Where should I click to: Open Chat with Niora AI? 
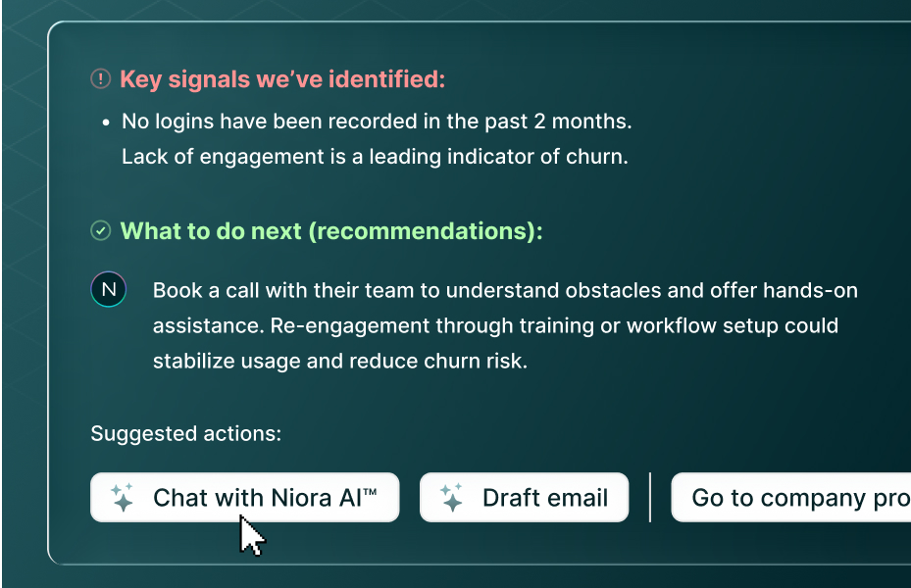click(244, 498)
